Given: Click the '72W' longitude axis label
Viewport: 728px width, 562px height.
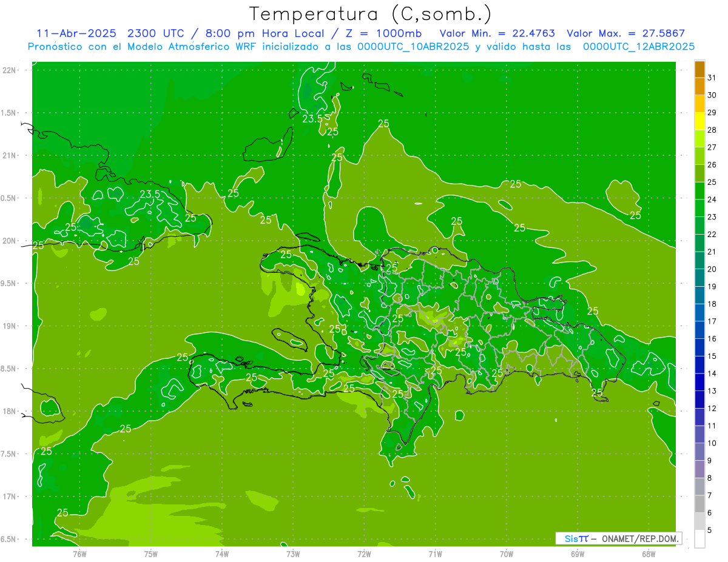Looking at the screenshot, I should point(364,554).
